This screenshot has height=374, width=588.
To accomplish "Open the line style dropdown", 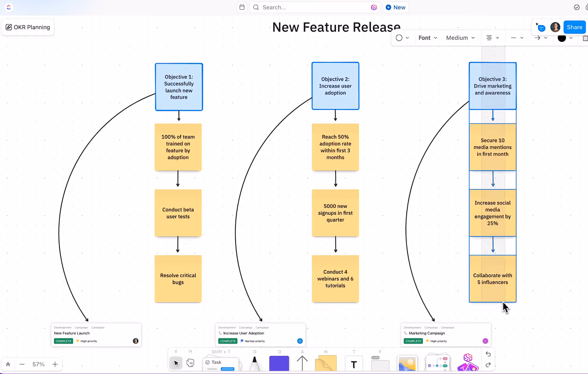I will [x=517, y=38].
